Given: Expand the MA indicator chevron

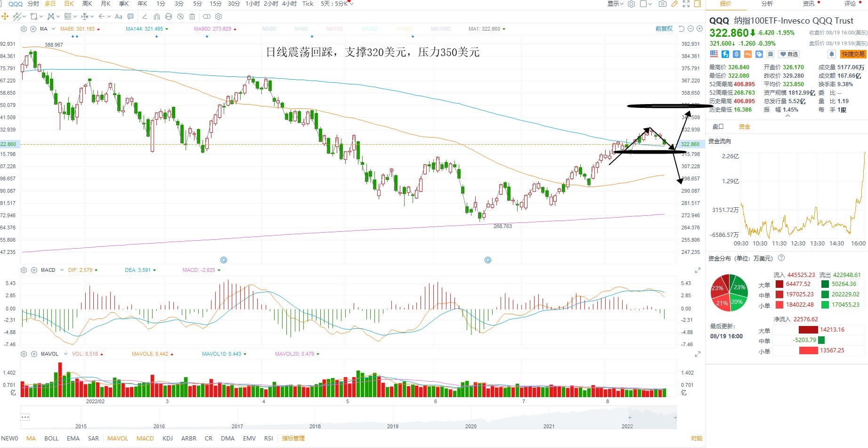Looking at the screenshot, I should 53,29.
